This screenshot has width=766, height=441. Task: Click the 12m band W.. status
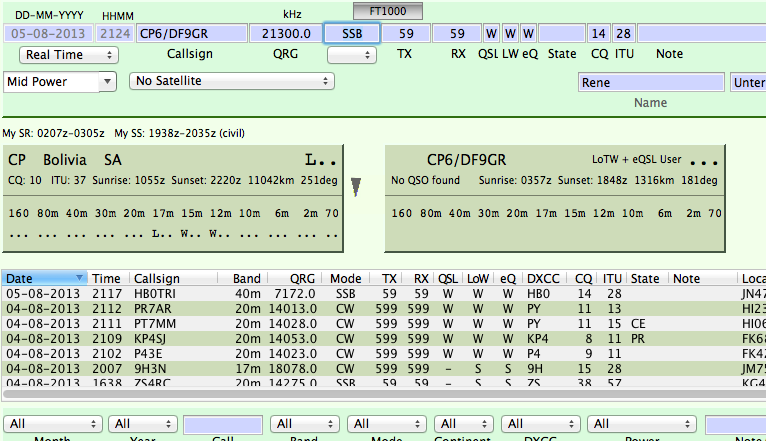[x=219, y=234]
